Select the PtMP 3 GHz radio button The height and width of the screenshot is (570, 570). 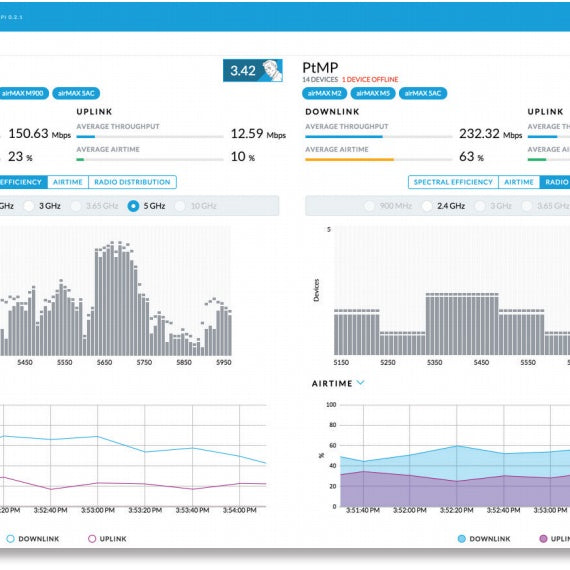pos(480,206)
